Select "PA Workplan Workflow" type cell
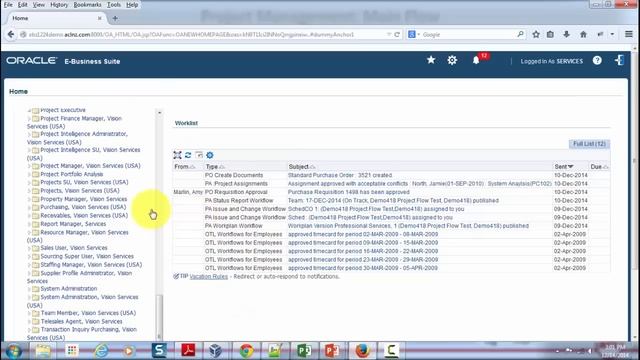The image size is (640, 360). 233,226
